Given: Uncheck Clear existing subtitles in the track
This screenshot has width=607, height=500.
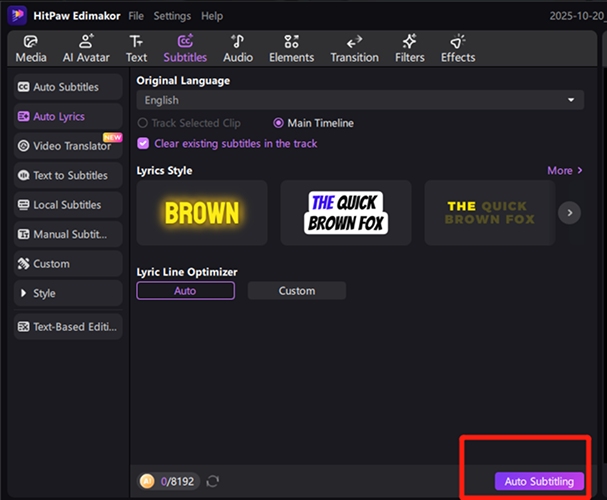Looking at the screenshot, I should click(x=143, y=144).
